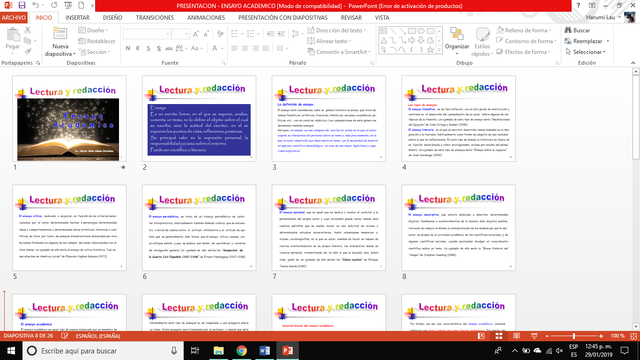Toggle text shadow S formatting
The image size is (640, 360).
tap(159, 48)
